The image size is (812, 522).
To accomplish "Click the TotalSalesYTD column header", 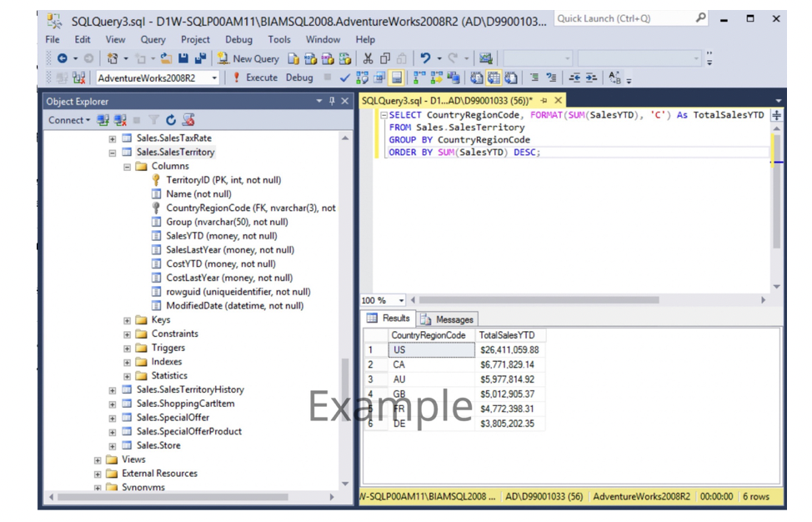I will 509,335.
